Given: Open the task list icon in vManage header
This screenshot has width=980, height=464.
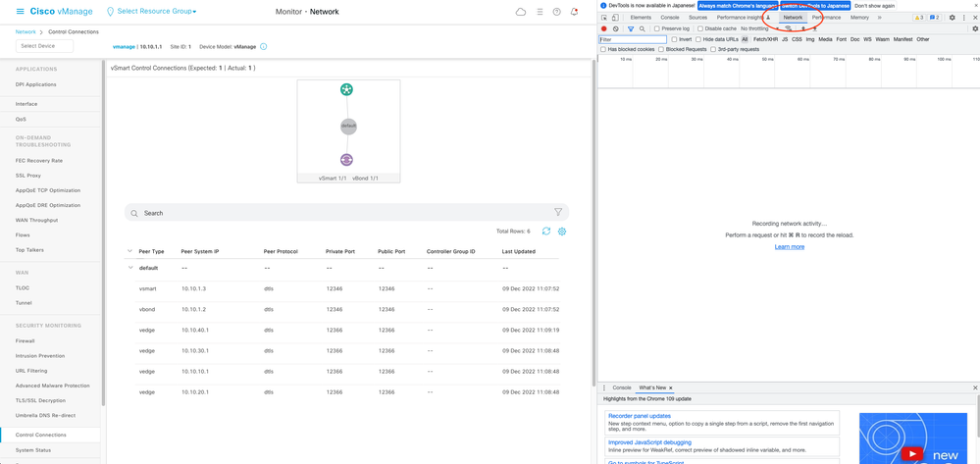Looking at the screenshot, I should [x=540, y=12].
